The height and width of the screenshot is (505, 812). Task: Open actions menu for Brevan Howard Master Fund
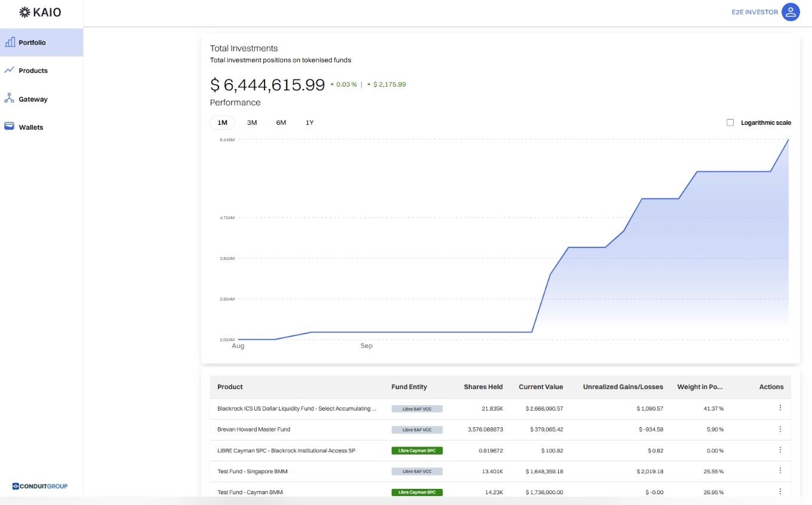780,429
